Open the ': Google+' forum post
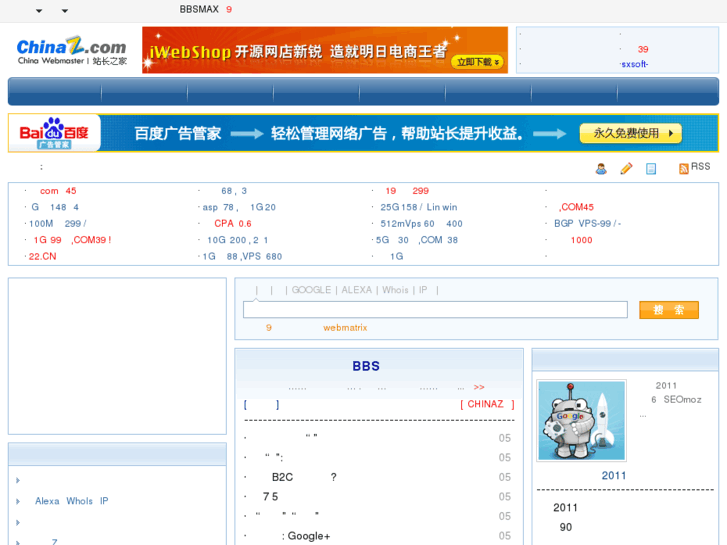Image resolution: width=727 pixels, height=545 pixels. [x=306, y=536]
